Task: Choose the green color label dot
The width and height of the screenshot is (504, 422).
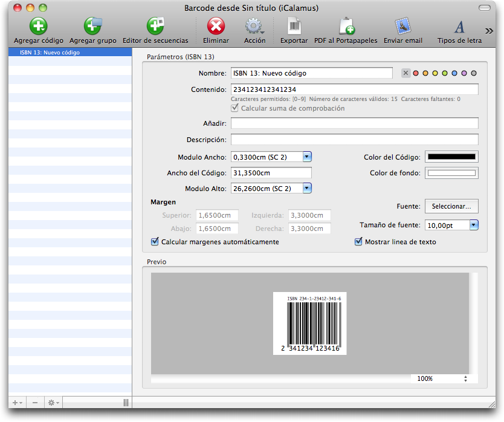Action: (445, 73)
